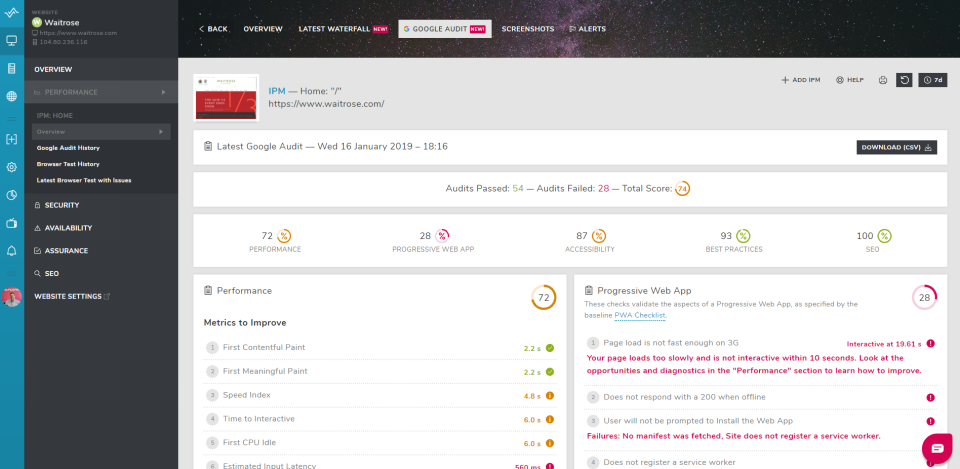Click the bracketed plus icon in left rail
This screenshot has height=469, width=960.
click(x=12, y=140)
